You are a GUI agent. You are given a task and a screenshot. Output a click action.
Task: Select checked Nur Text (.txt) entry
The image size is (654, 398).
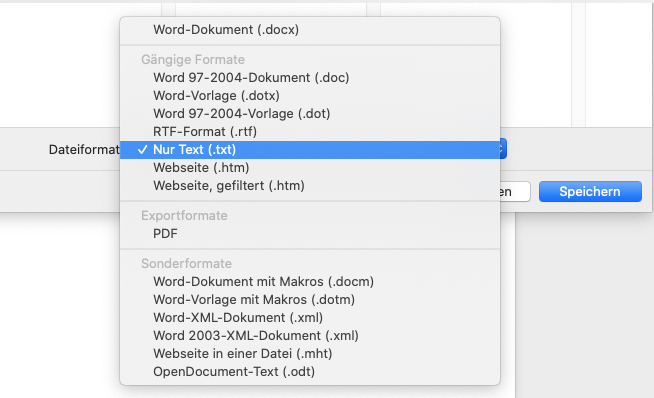click(x=310, y=149)
